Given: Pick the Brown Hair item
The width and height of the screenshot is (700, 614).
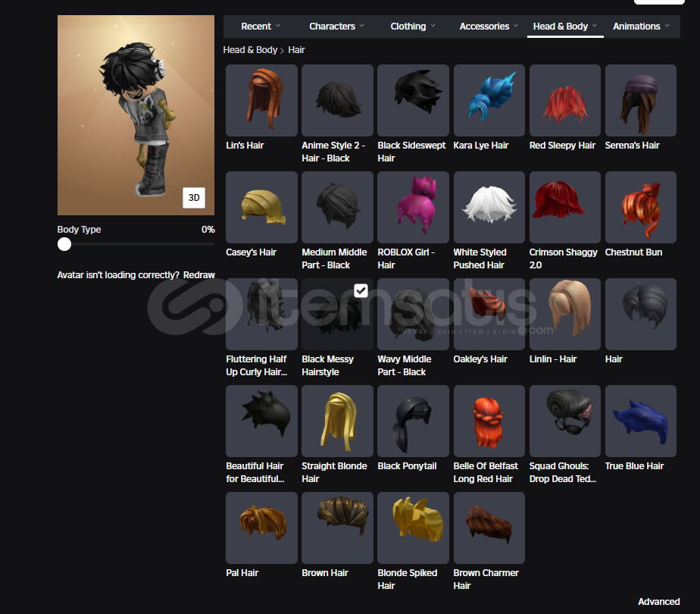Looking at the screenshot, I should point(338,528).
